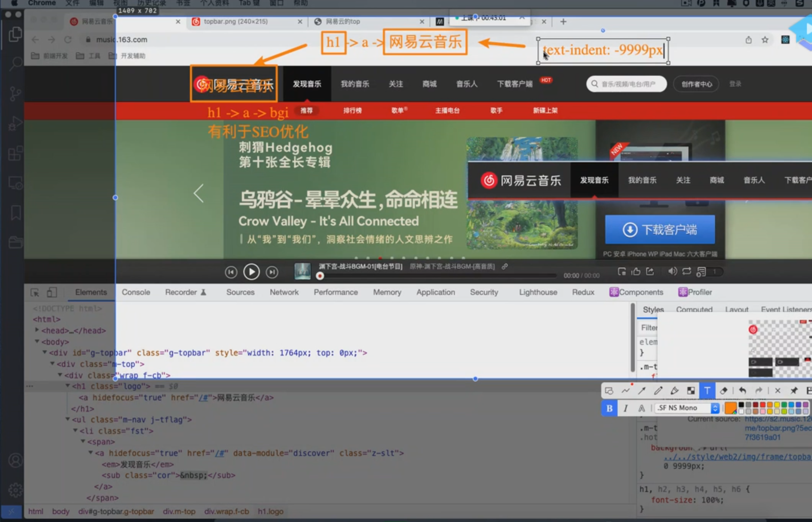The height and width of the screenshot is (522, 812).
Task: Like the track with thumbs-up icon
Action: tap(636, 271)
